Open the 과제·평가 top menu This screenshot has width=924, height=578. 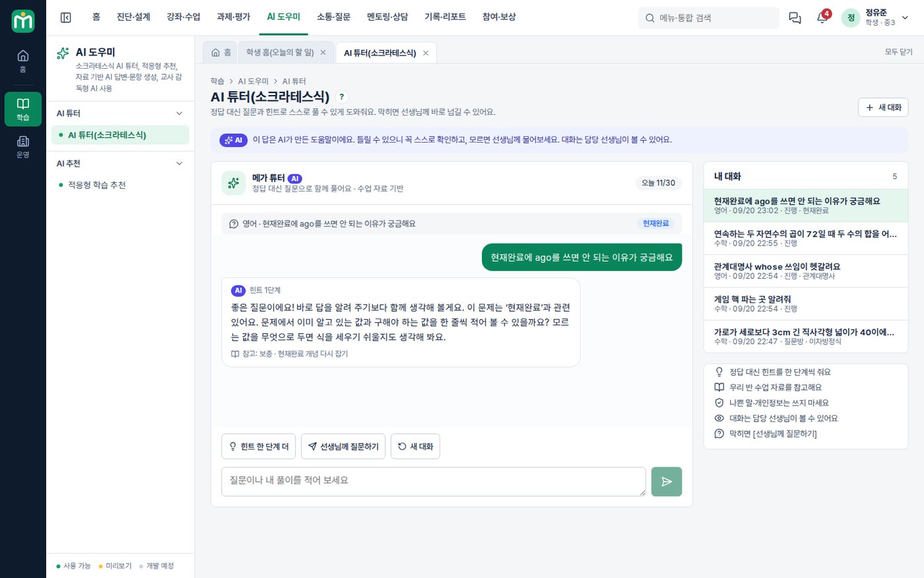pyautogui.click(x=234, y=17)
